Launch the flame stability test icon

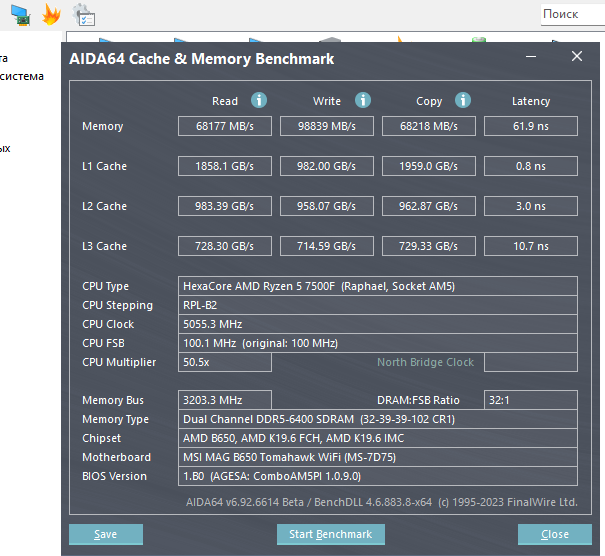coord(52,15)
